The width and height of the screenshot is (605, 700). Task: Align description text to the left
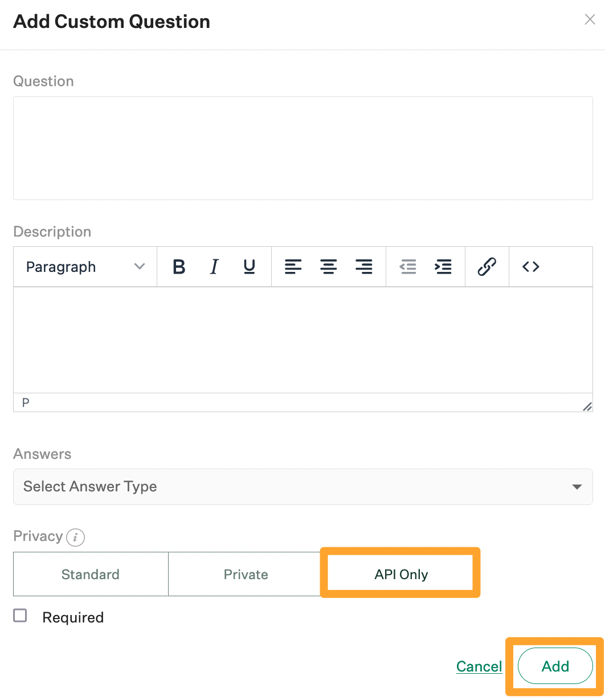pos(293,267)
